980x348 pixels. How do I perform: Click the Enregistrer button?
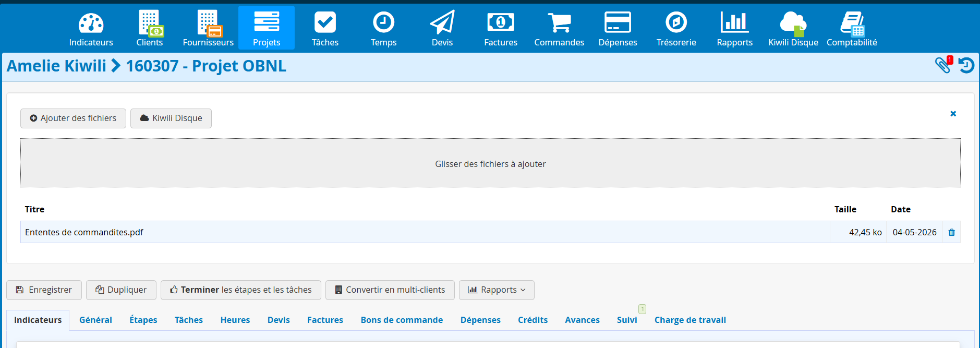pyautogui.click(x=44, y=290)
